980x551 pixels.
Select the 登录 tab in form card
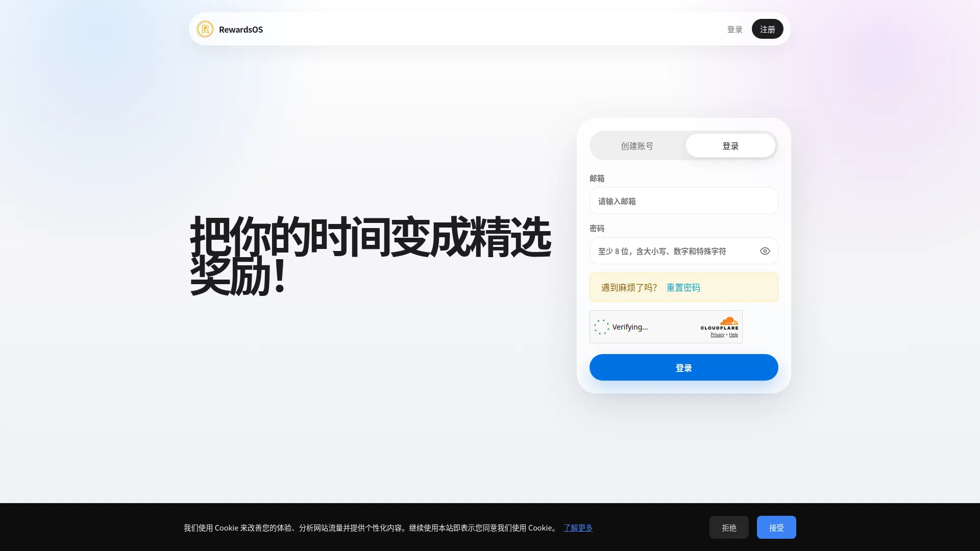730,146
